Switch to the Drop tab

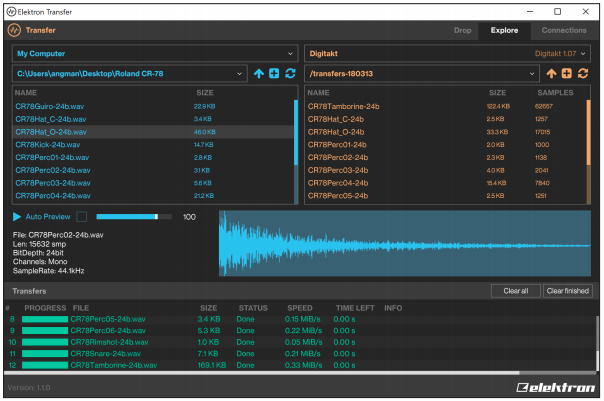pyautogui.click(x=463, y=30)
